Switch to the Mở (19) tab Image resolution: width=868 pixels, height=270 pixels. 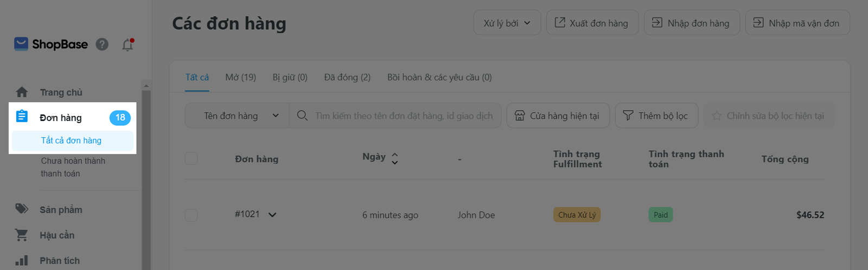point(240,78)
